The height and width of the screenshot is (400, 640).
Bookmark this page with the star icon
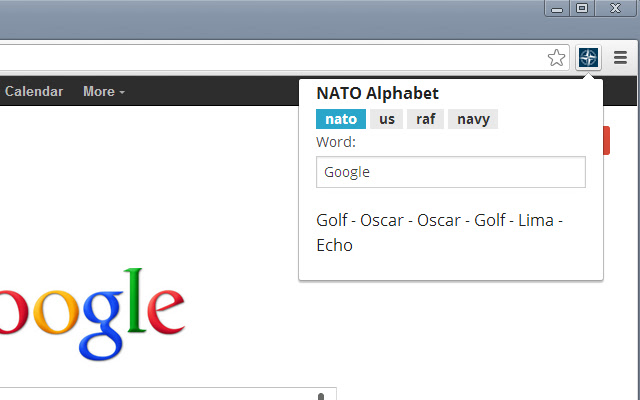click(556, 58)
